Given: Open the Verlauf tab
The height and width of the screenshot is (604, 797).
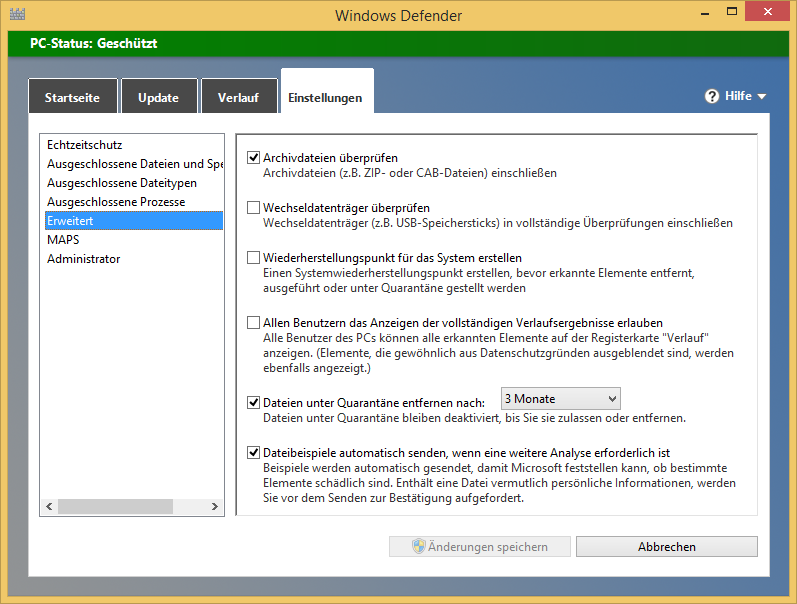Looking at the screenshot, I should [239, 96].
